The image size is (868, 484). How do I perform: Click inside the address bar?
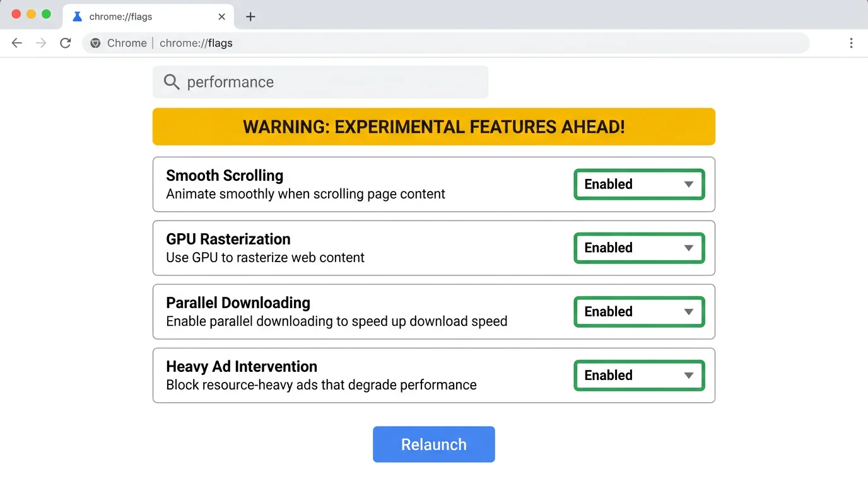pyautogui.click(x=378, y=43)
